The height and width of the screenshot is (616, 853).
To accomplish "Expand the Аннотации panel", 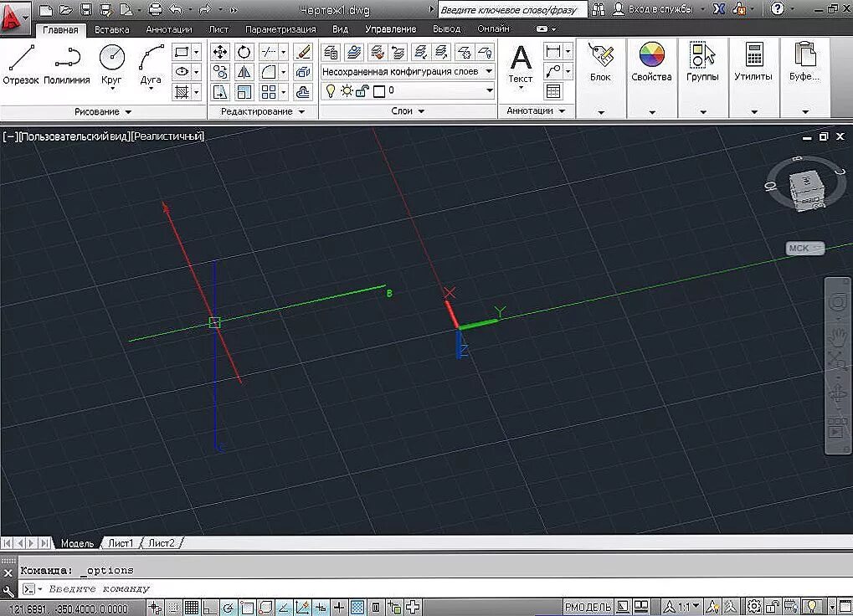I will click(537, 111).
